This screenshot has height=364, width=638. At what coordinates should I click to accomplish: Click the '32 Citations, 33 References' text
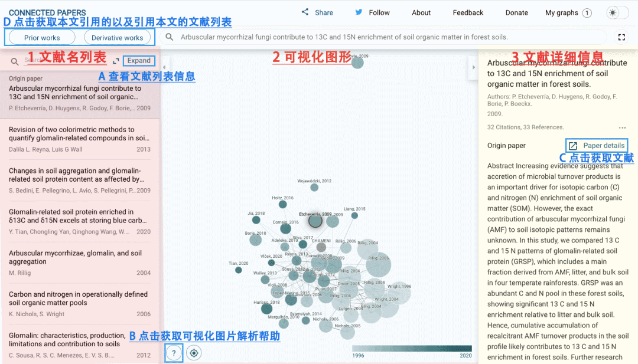click(x=525, y=127)
